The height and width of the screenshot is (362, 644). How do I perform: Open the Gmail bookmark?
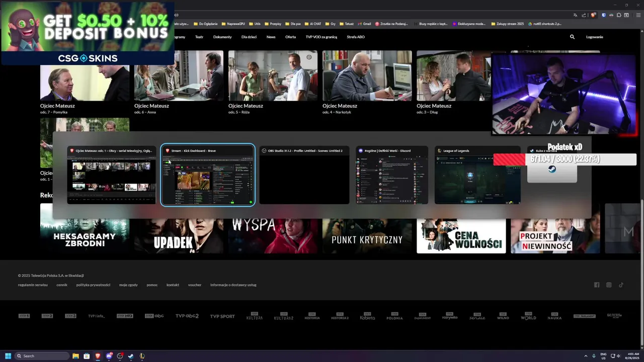[x=364, y=24]
